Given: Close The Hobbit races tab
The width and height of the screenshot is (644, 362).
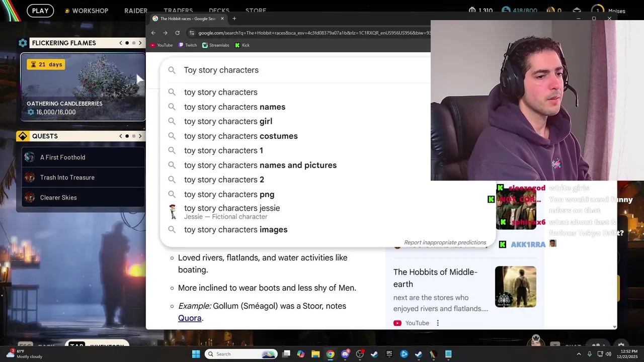Looking at the screenshot, I should coord(222,19).
